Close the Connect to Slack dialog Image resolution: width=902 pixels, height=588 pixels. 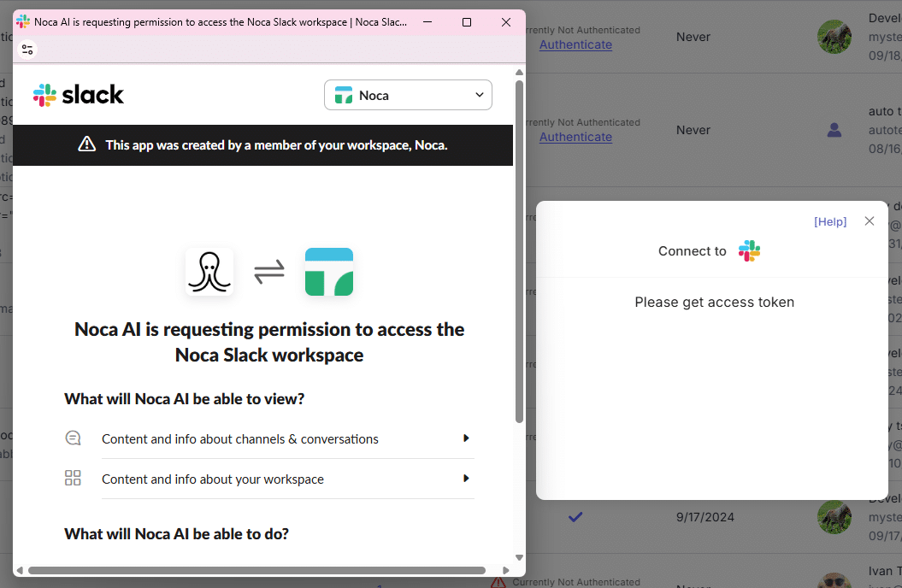click(x=870, y=221)
